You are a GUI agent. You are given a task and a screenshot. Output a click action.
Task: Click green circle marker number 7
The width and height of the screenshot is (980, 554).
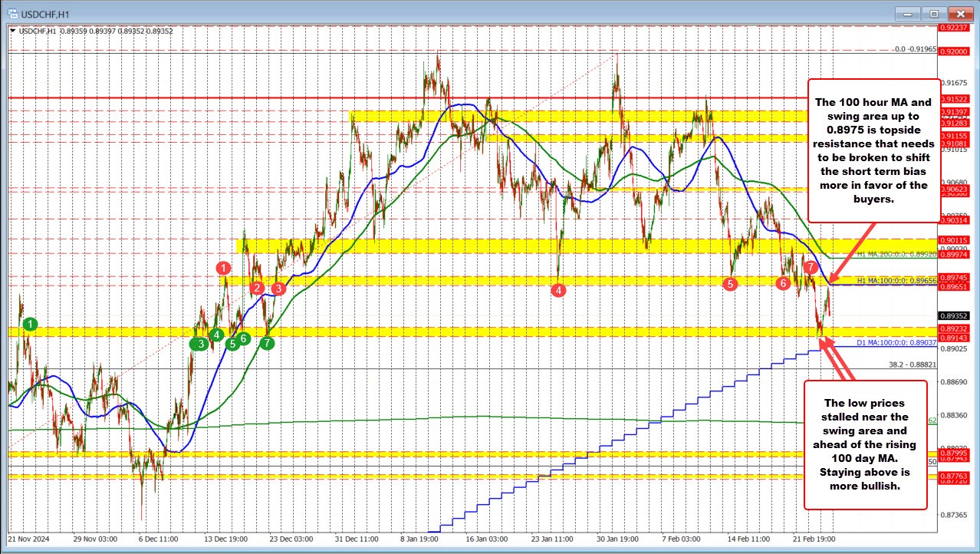coord(266,343)
